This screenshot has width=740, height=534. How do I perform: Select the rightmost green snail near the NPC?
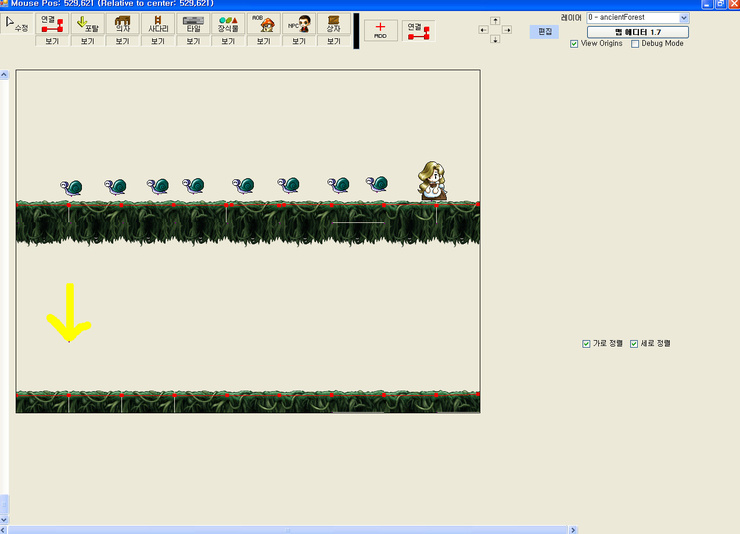(377, 184)
